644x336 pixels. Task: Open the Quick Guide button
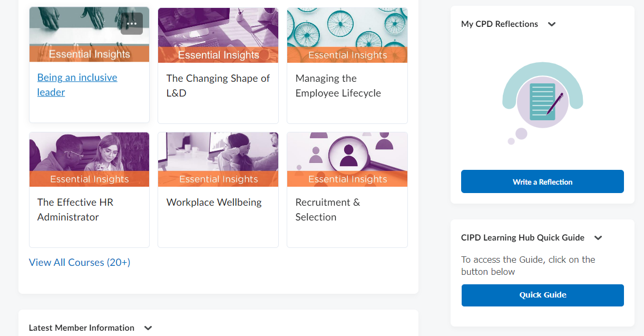point(542,295)
